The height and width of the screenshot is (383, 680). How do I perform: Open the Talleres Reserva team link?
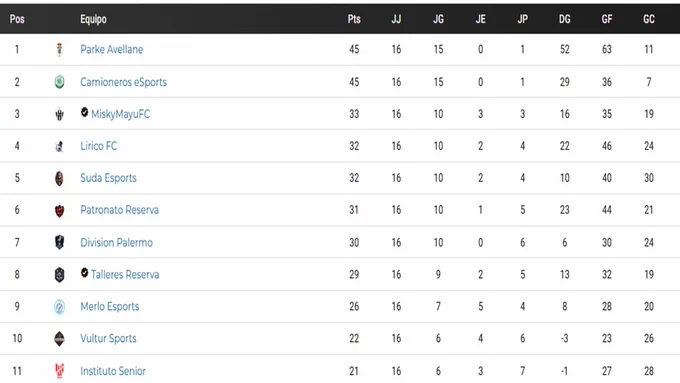tap(125, 275)
